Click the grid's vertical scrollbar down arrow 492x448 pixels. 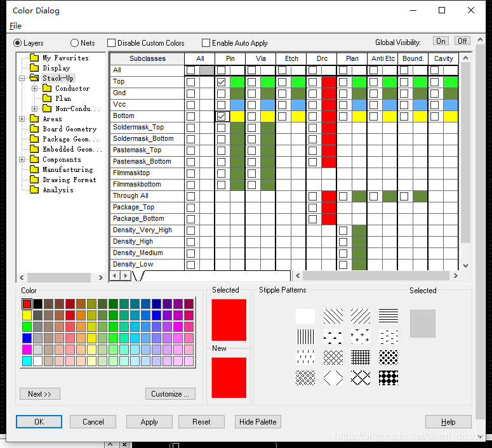(x=465, y=266)
